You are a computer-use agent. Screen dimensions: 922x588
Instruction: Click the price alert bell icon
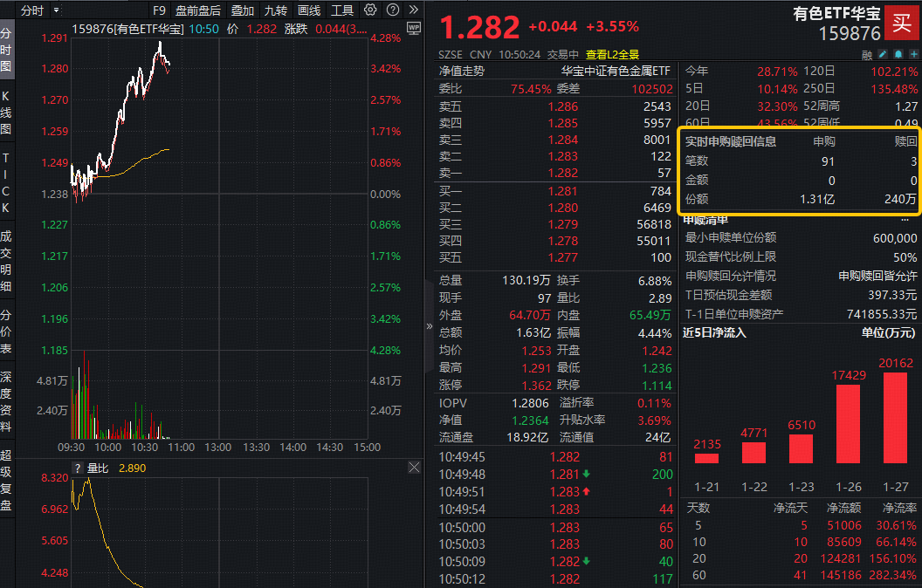click(x=898, y=54)
